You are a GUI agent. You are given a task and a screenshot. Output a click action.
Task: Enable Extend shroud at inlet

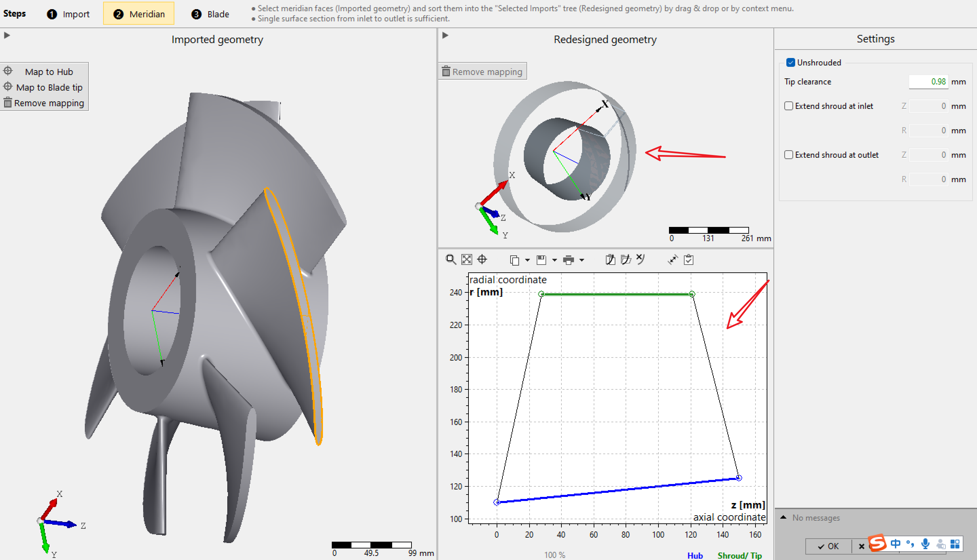tap(789, 106)
